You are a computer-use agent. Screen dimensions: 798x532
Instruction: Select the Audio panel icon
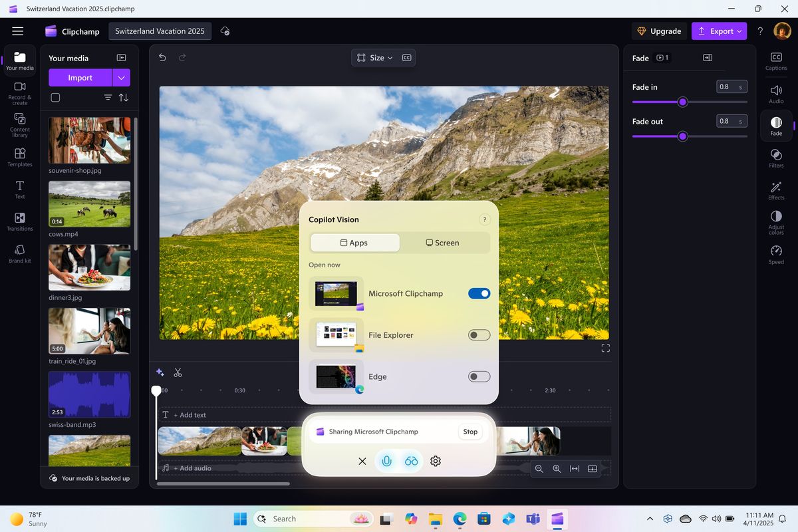775,93
